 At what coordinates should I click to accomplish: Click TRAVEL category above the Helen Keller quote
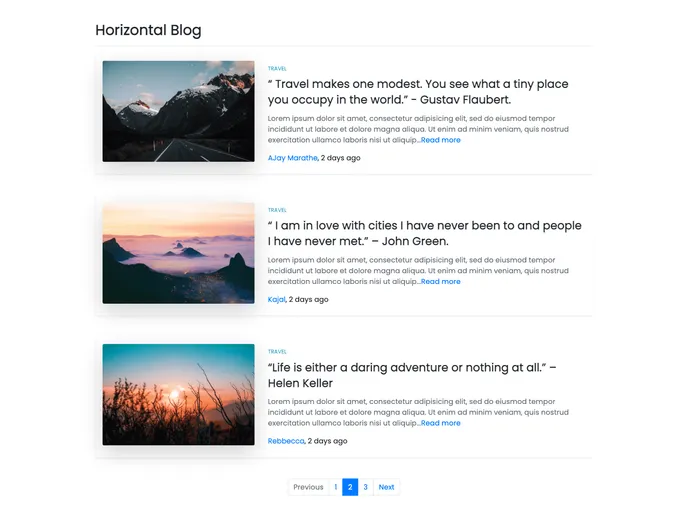[x=277, y=352]
